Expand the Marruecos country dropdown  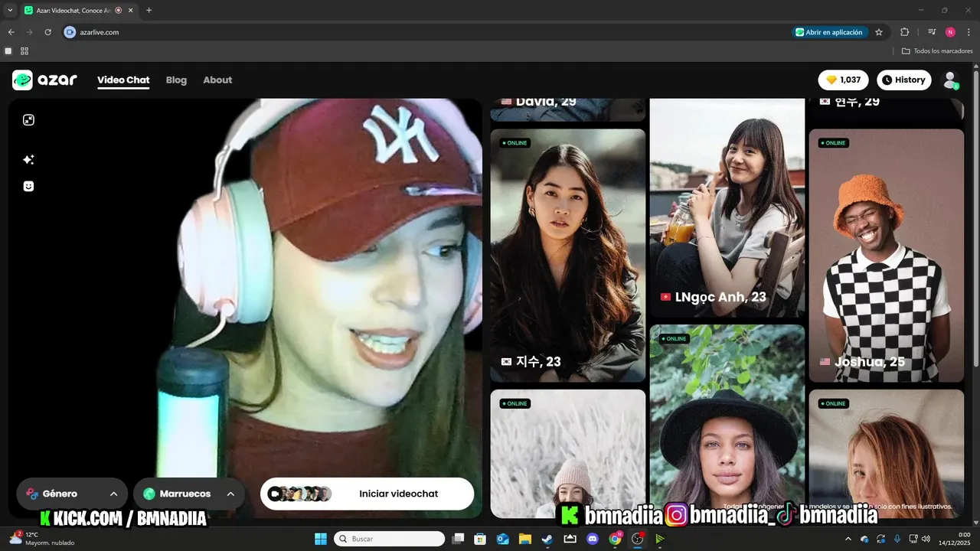pyautogui.click(x=189, y=494)
